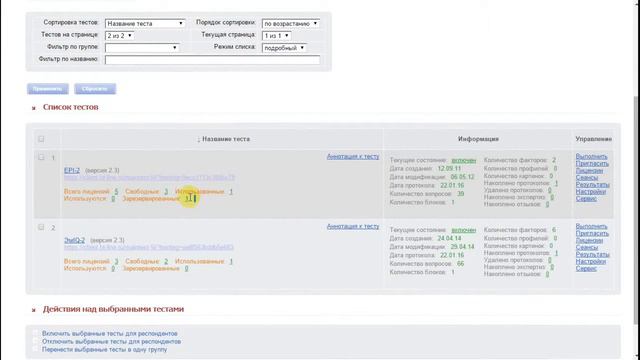The width and height of the screenshot is (640, 360).
Task: Click Сервис in the ЭмIQ-2 row
Action: (586, 268)
